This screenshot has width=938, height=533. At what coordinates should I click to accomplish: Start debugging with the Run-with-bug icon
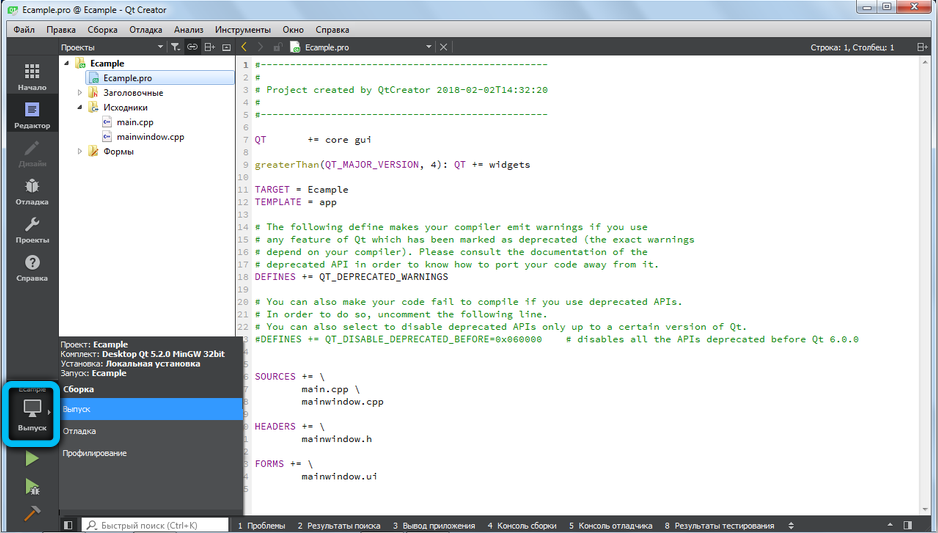32,487
